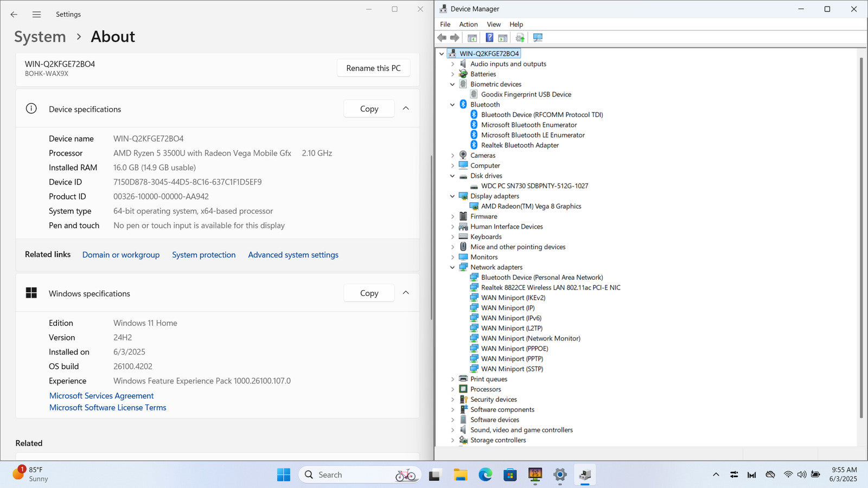Viewport: 868px width, 488px height.
Task: Click Scan for hardware changes toolbar icon
Action: [538, 37]
